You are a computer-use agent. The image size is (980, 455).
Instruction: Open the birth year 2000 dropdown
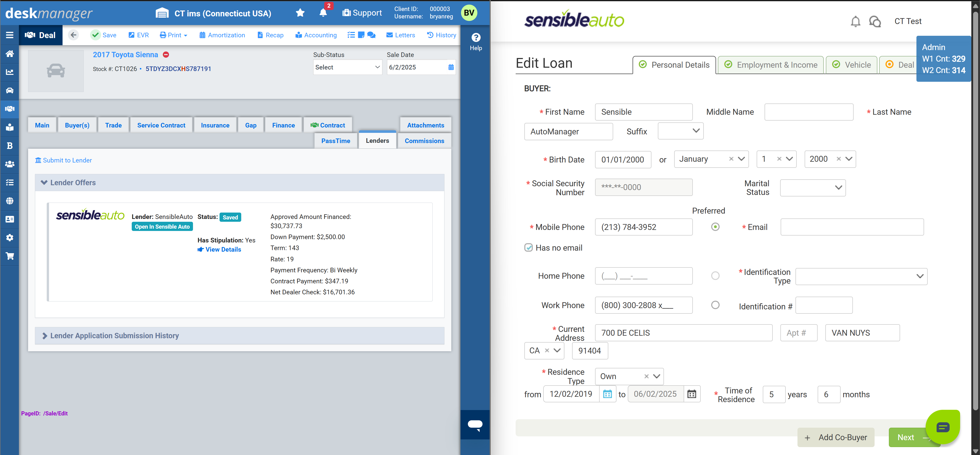coord(830,159)
